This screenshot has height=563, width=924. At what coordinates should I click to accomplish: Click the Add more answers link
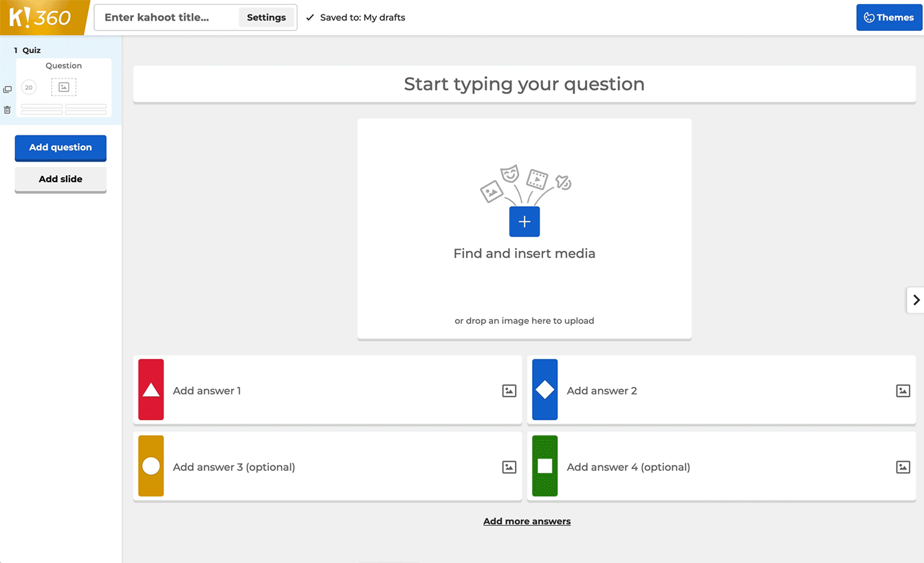click(527, 520)
